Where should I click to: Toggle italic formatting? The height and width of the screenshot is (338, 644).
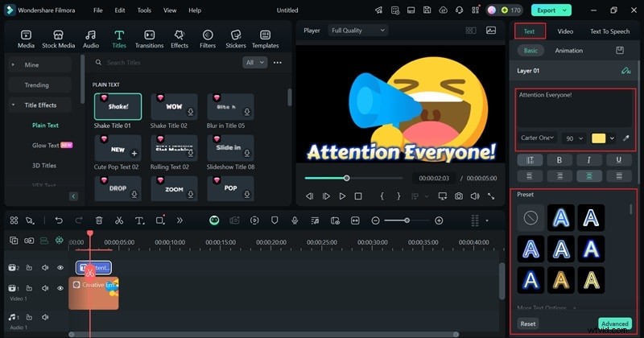coord(589,160)
